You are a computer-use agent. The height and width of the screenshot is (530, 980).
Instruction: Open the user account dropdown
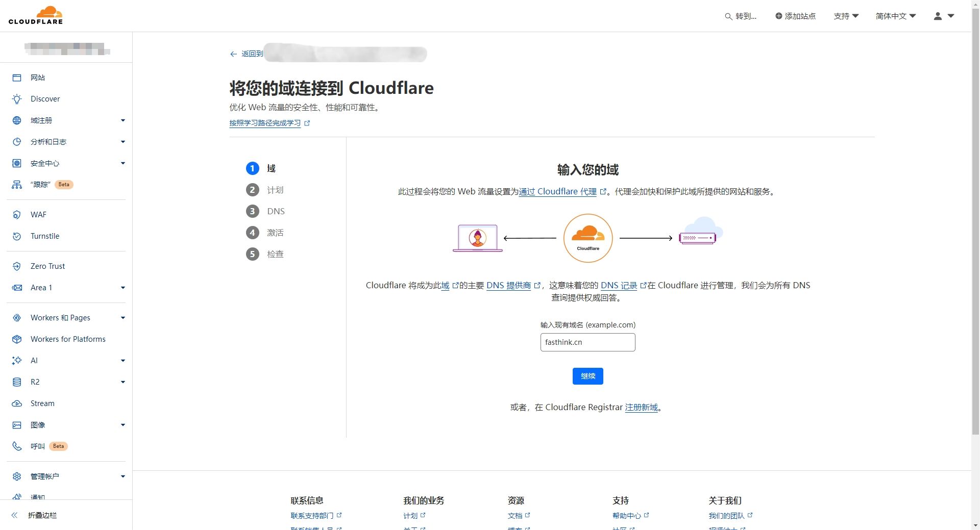click(944, 16)
